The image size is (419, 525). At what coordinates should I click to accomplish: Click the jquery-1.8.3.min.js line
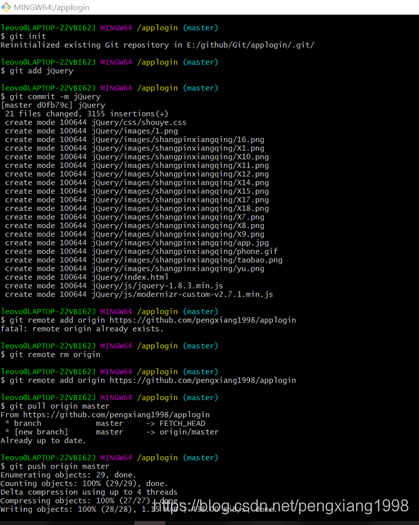tap(114, 286)
